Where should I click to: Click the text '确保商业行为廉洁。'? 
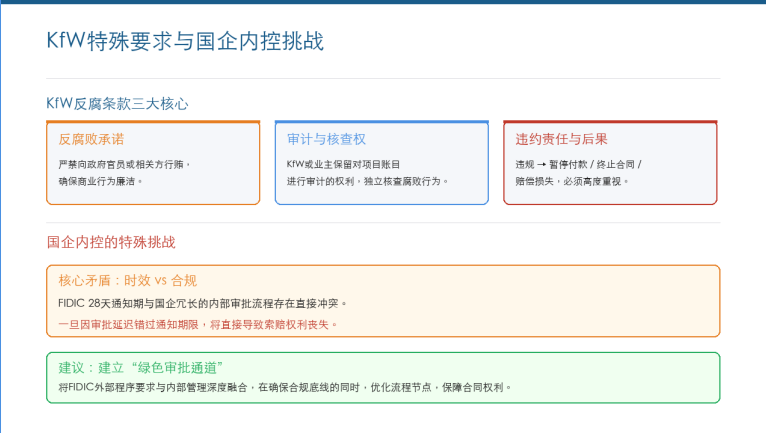pyautogui.click(x=101, y=181)
